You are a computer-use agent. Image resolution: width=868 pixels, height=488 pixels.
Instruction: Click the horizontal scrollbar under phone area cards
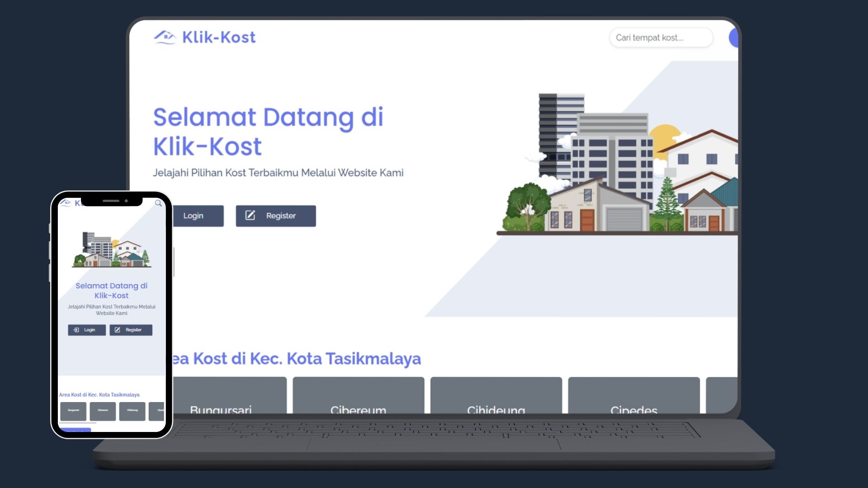point(78,423)
